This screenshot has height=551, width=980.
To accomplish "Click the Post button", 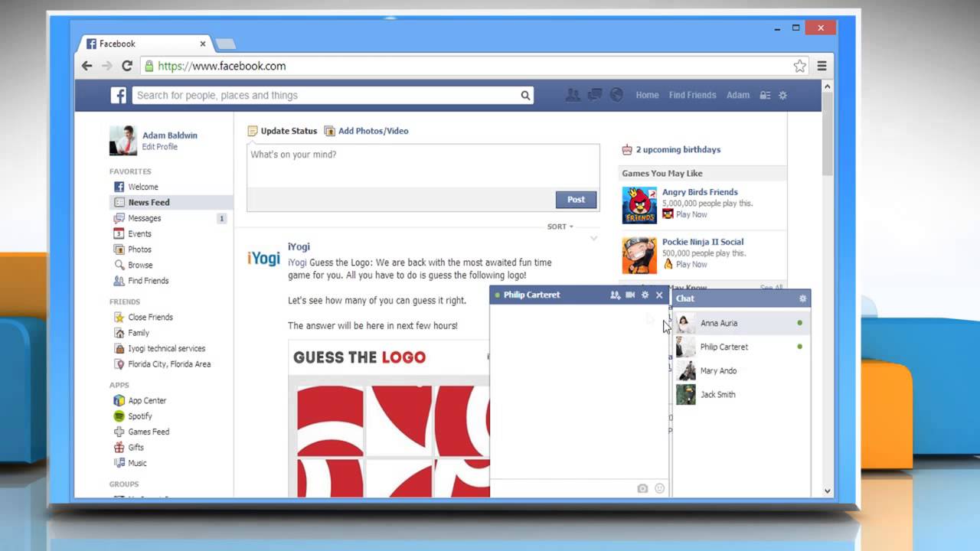I will [x=576, y=200].
